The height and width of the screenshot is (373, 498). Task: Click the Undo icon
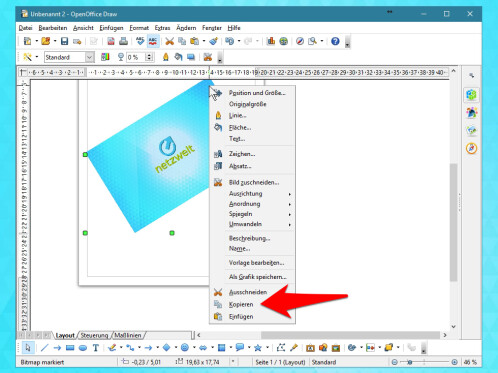click(x=230, y=41)
